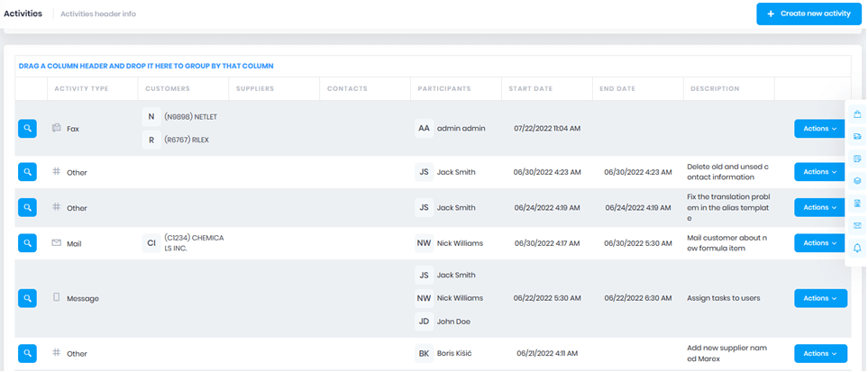The image size is (868, 372).
Task: Click end date '06/30/2022 5:30 AM'
Action: click(x=638, y=243)
